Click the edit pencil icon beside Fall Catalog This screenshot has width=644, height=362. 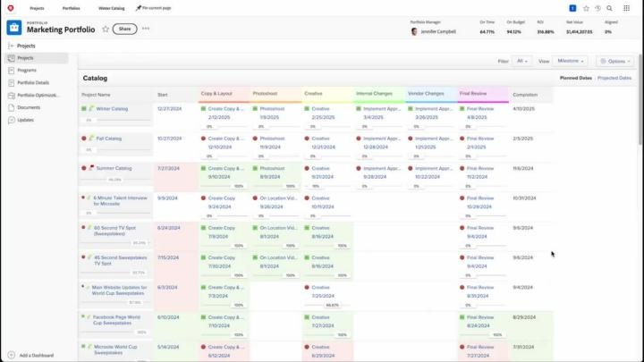(x=91, y=139)
